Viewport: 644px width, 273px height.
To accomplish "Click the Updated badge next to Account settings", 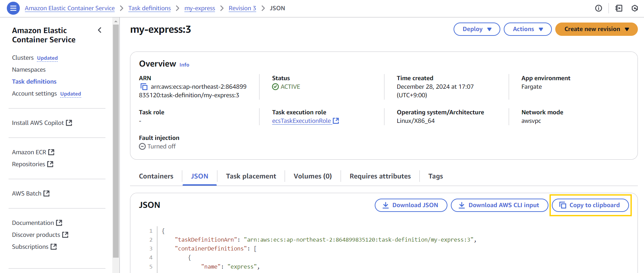I will (x=71, y=94).
